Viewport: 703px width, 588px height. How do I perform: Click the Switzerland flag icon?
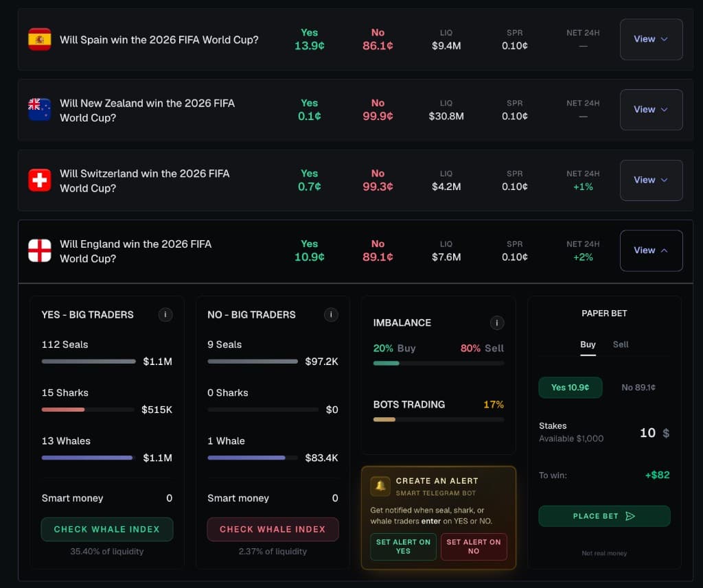39,180
